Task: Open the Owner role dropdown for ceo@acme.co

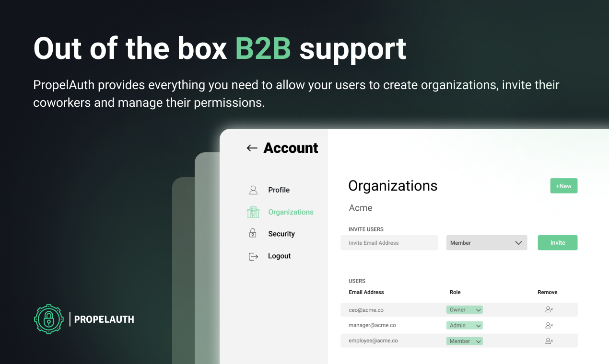Action: tap(464, 310)
